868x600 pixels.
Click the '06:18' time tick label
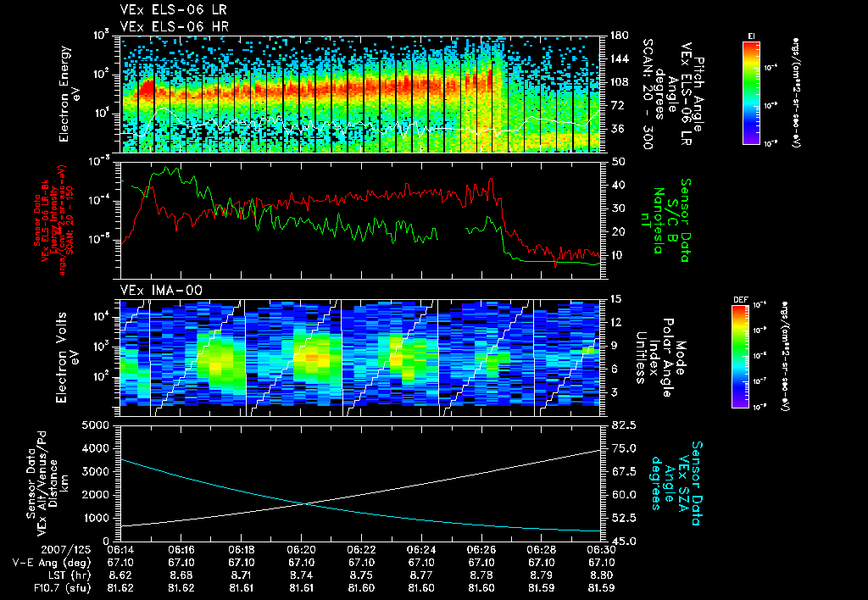coord(241,551)
